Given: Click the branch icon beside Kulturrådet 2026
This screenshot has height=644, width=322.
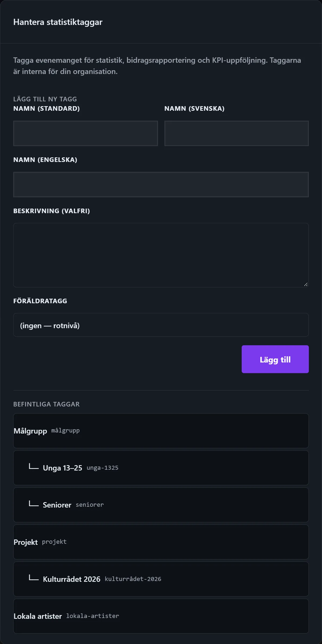Looking at the screenshot, I should (x=34, y=578).
